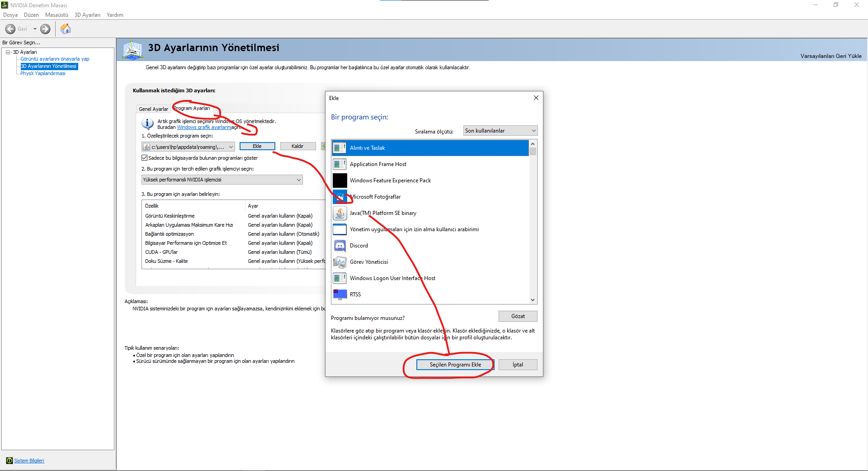Click the Kaldır button
This screenshot has height=471, width=868.
tap(297, 146)
